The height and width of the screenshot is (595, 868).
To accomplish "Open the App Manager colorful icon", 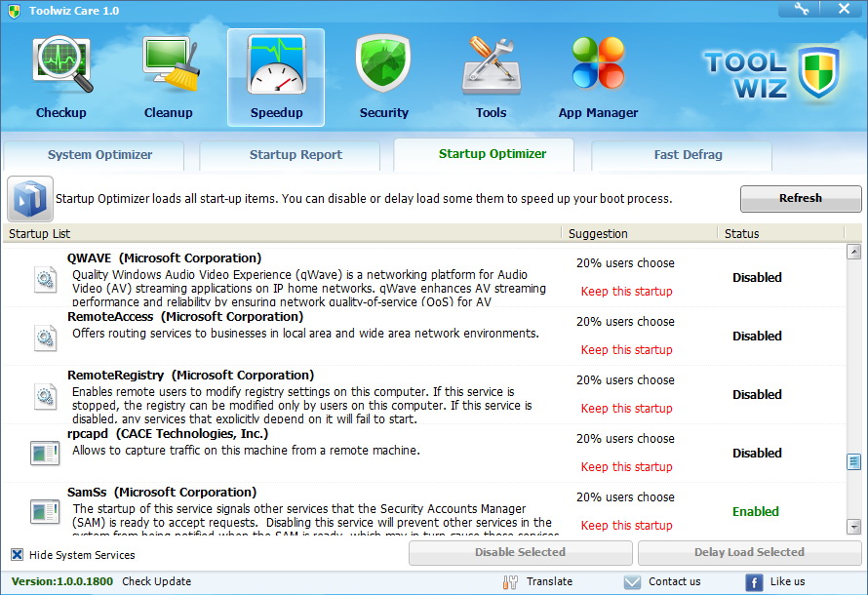I will (598, 63).
